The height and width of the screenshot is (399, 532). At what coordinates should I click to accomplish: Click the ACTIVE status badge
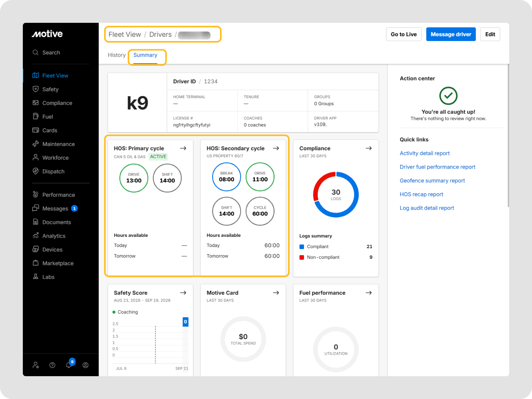[158, 156]
